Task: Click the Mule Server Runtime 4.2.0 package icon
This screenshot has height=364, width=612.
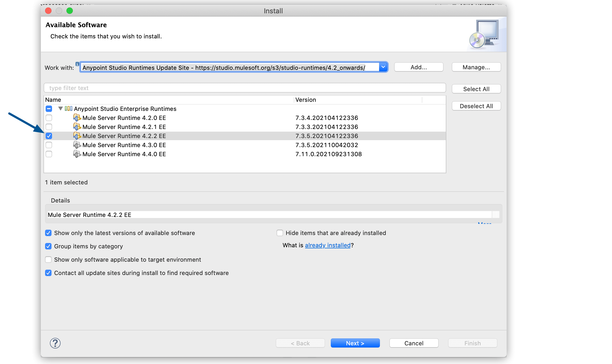Action: click(x=77, y=118)
